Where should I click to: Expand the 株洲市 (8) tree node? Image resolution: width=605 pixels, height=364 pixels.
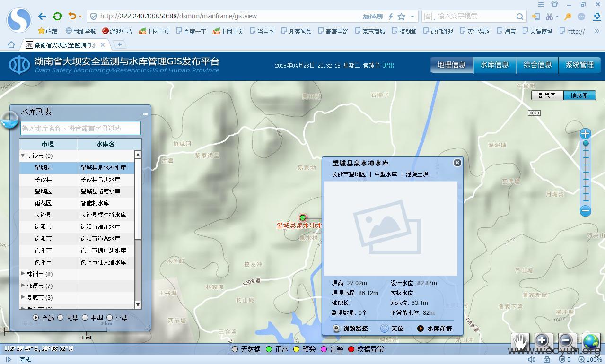point(23,273)
